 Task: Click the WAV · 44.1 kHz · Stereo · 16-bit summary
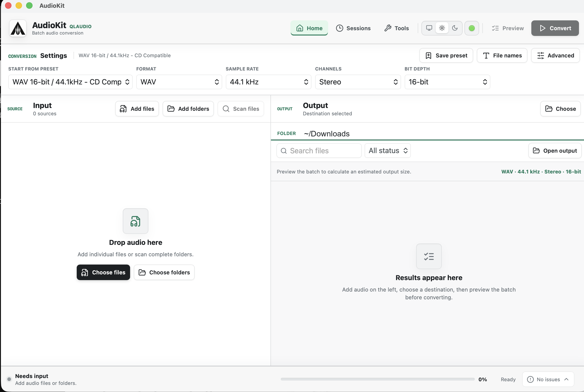click(541, 172)
